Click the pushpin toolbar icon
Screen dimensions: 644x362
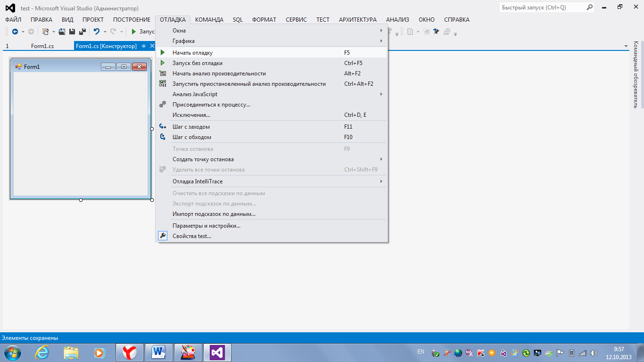click(436, 32)
